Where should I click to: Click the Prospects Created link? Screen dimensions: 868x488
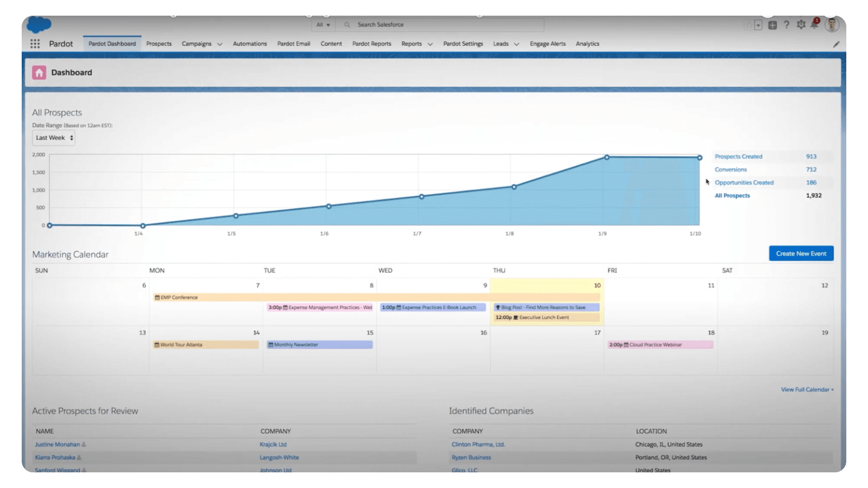pyautogui.click(x=738, y=157)
